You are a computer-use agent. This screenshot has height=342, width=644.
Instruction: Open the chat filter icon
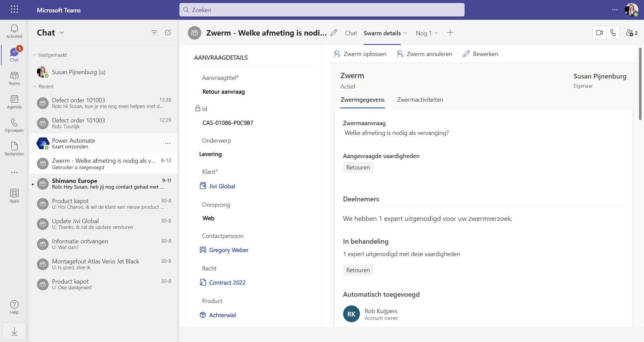pos(154,33)
